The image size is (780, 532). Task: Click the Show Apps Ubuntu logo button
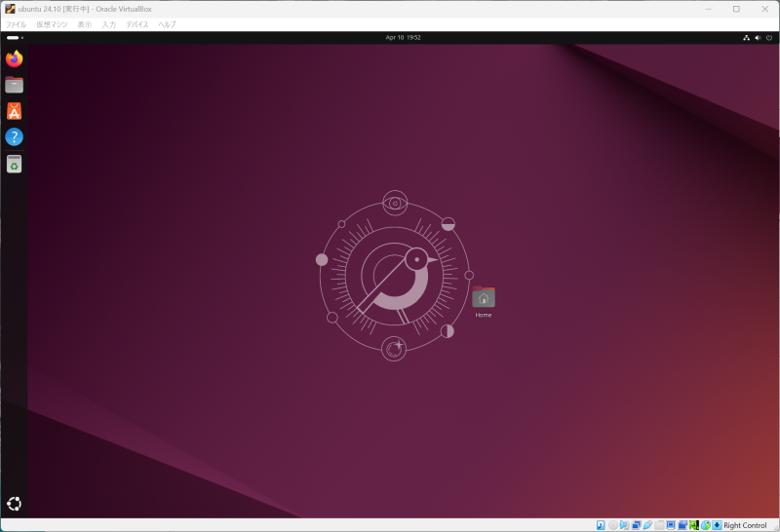(x=14, y=504)
